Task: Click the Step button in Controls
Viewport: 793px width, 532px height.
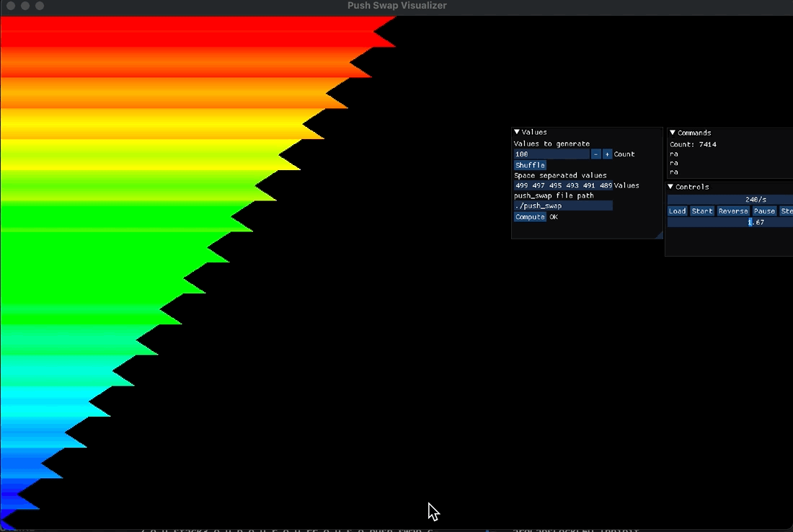Action: pyautogui.click(x=786, y=211)
